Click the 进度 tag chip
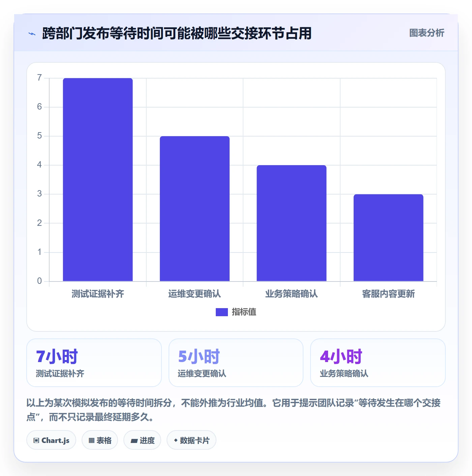The width and height of the screenshot is (472, 476). (142, 440)
